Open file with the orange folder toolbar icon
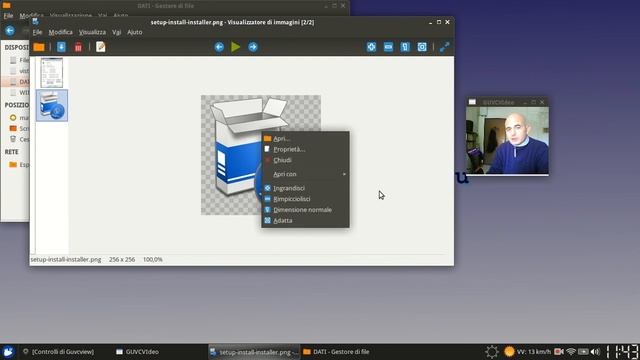Screen dimensions: 640x360 point(39,47)
